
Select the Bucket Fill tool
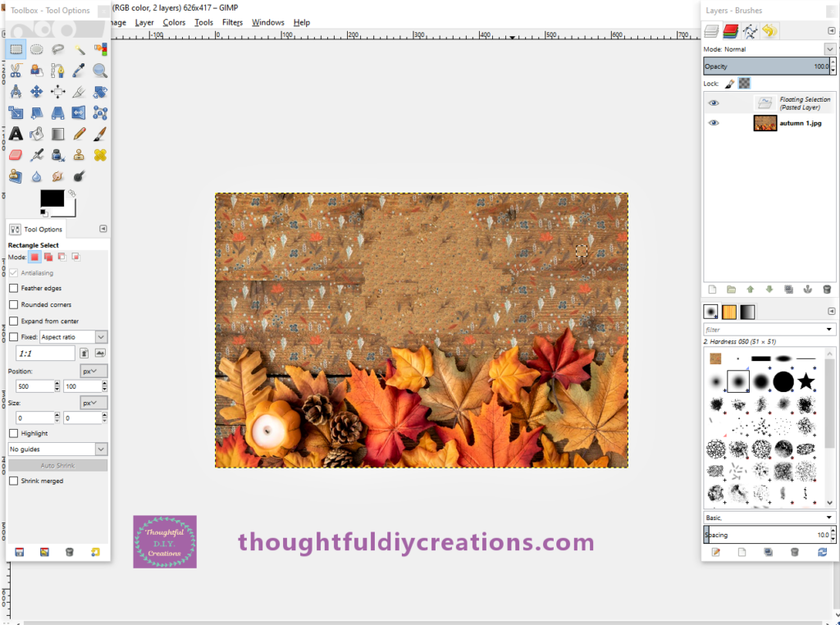[x=36, y=133]
